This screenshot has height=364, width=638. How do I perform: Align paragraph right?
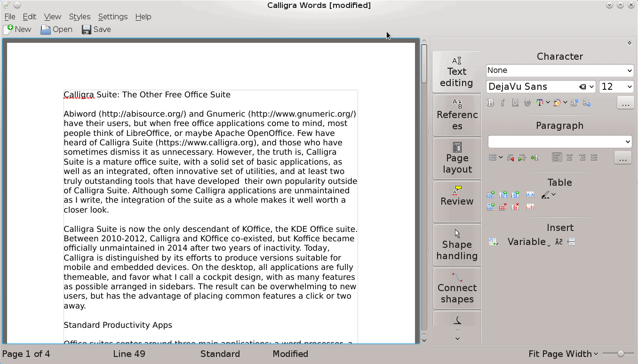click(x=582, y=158)
